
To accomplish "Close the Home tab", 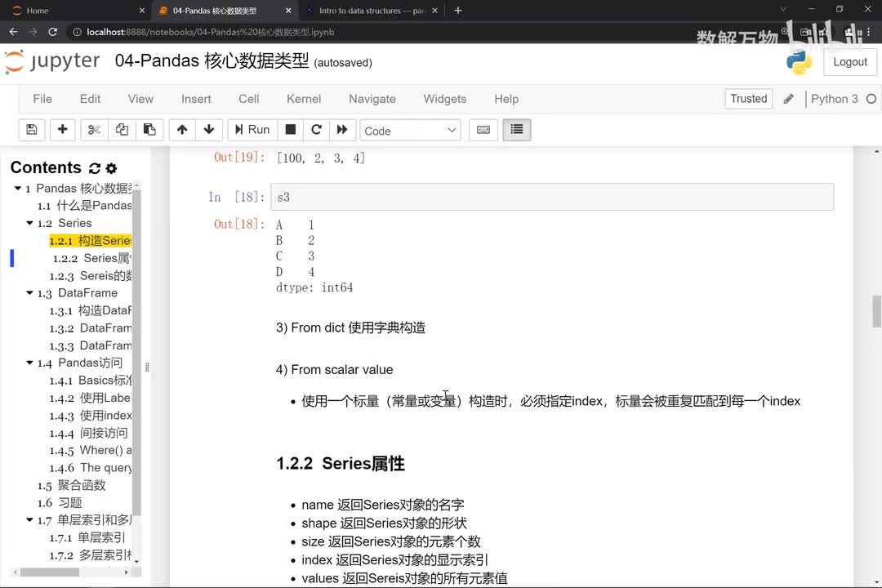I will point(142,11).
